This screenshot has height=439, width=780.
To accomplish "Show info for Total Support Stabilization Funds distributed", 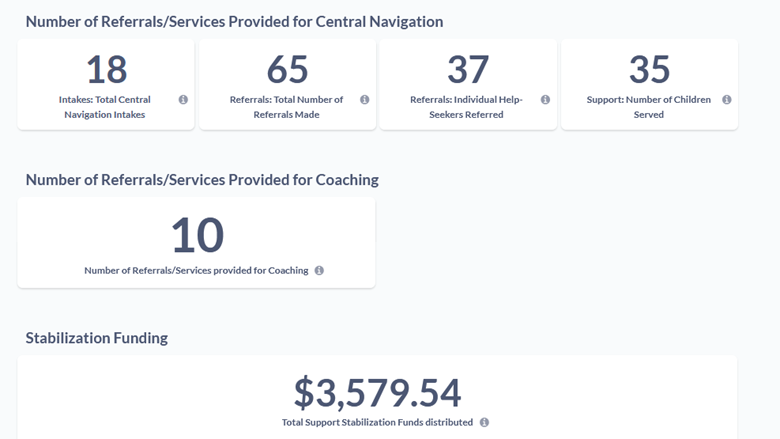I will [x=485, y=423].
